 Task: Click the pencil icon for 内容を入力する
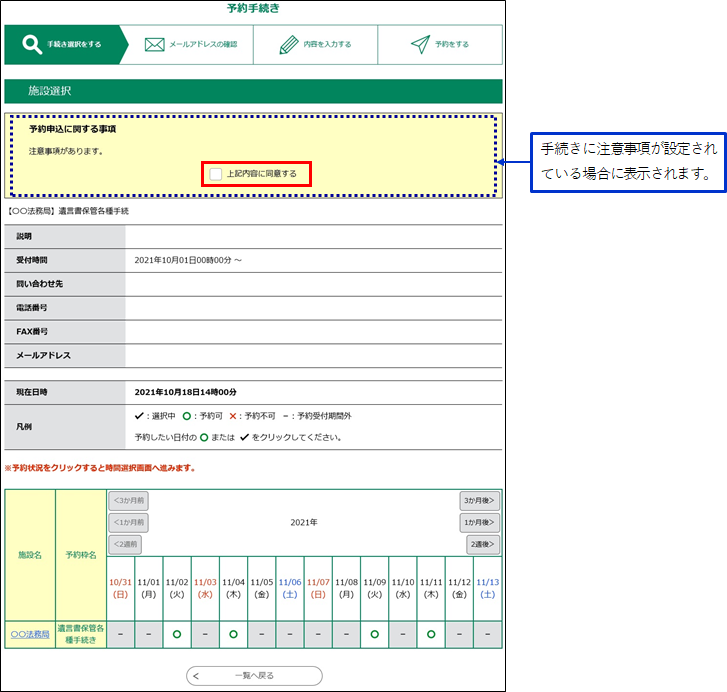tap(289, 45)
